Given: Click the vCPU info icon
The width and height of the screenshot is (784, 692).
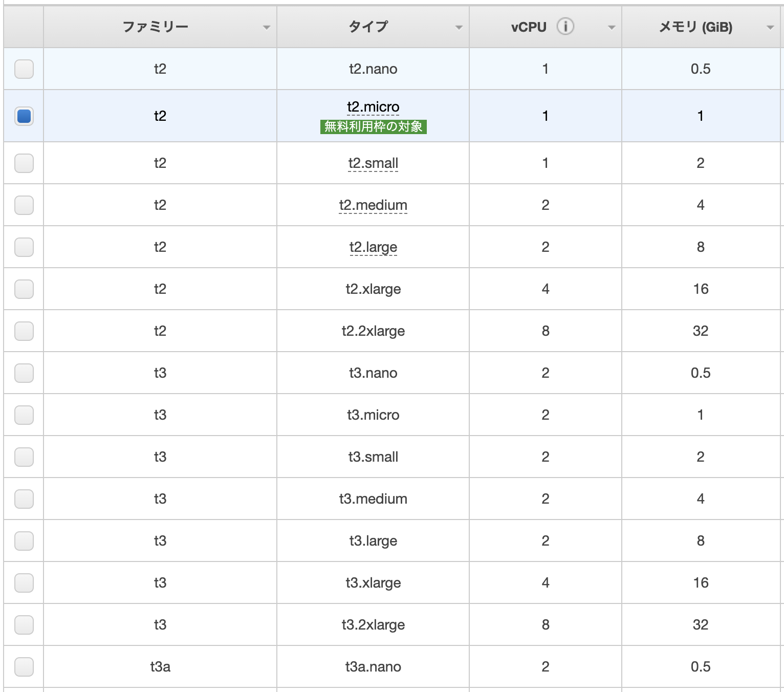Looking at the screenshot, I should click(565, 26).
